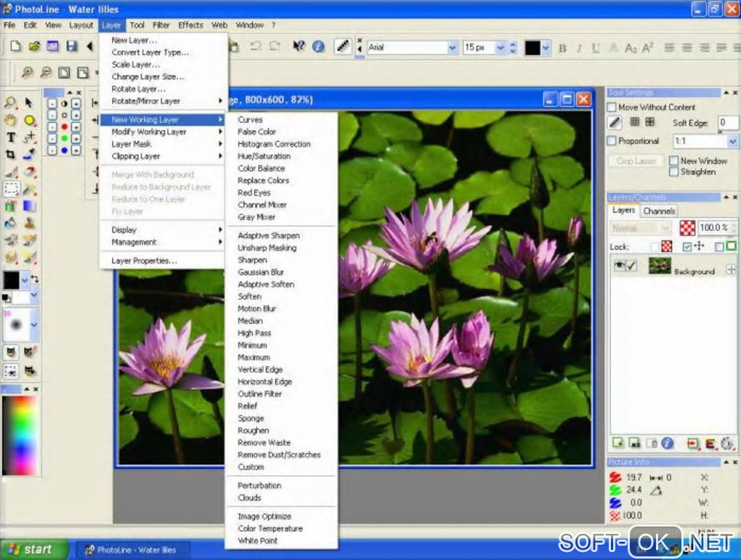Click New Layer... menu entry
The height and width of the screenshot is (560, 741).
click(134, 40)
